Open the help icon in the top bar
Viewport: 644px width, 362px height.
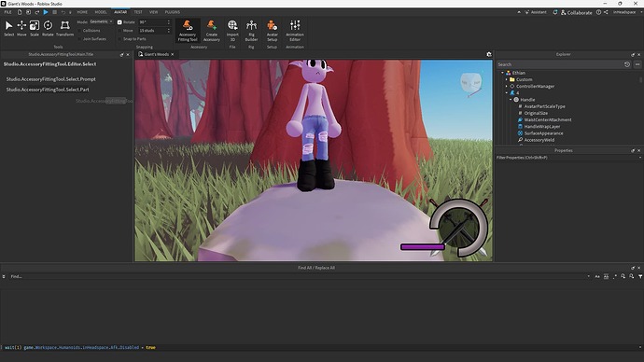(598, 12)
